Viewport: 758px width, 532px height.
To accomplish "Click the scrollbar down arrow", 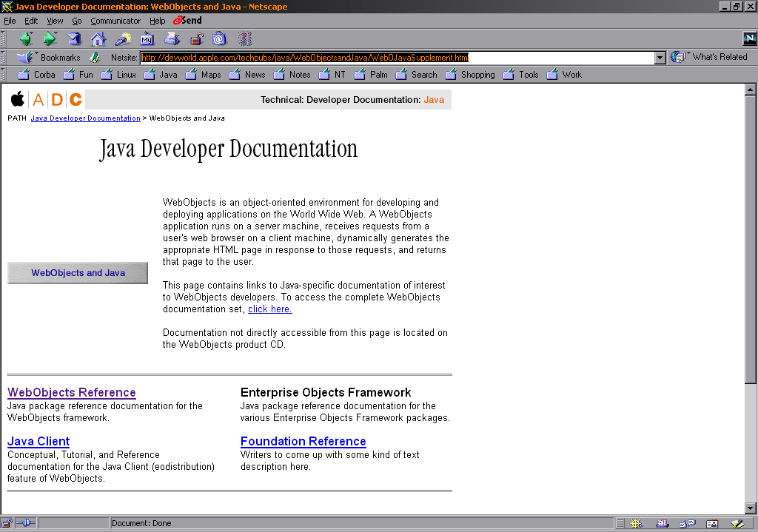I will pos(751,508).
